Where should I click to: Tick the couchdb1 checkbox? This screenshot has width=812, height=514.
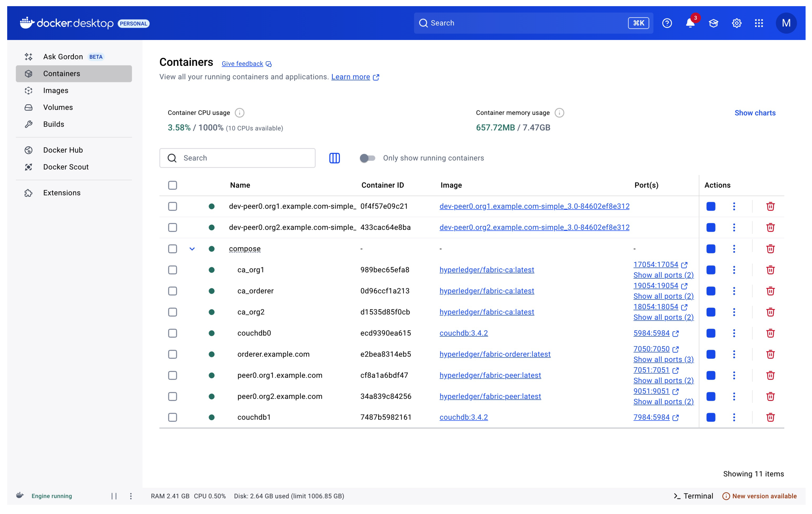pyautogui.click(x=172, y=417)
